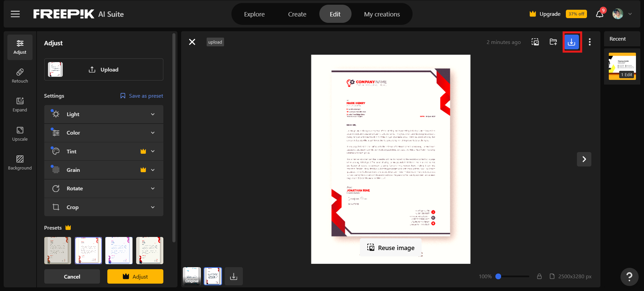Image resolution: width=644 pixels, height=291 pixels.
Task: Adjust the zoom slider handle
Action: (498, 276)
